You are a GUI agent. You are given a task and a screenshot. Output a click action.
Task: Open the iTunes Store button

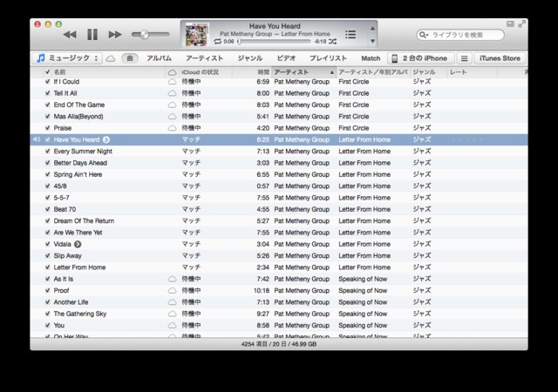(500, 58)
